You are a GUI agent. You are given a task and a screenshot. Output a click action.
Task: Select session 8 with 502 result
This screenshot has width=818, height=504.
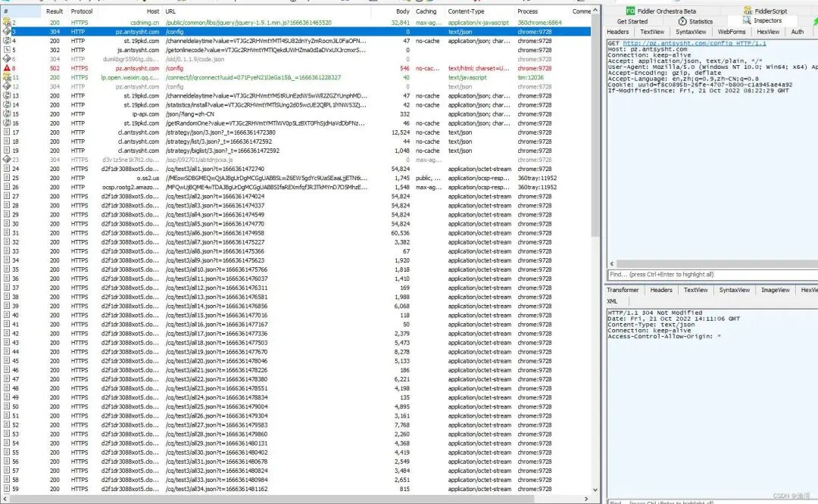(x=296, y=68)
